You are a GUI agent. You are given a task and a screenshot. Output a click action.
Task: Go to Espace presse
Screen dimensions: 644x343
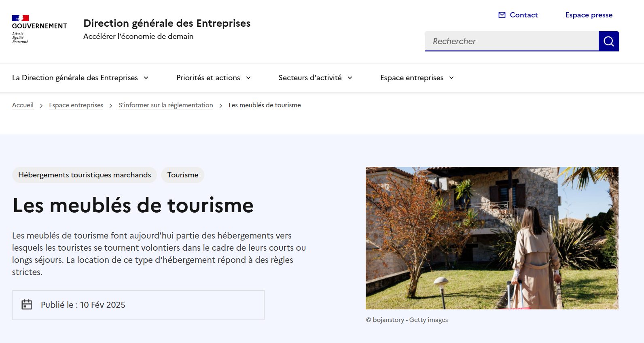tap(589, 15)
